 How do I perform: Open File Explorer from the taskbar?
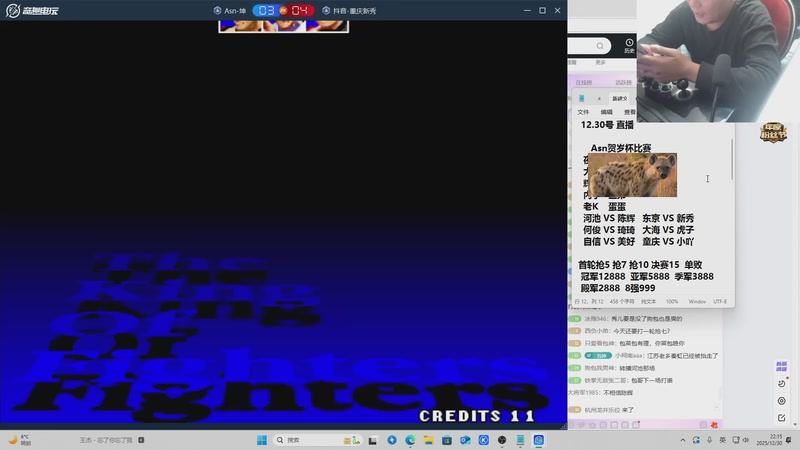428,440
